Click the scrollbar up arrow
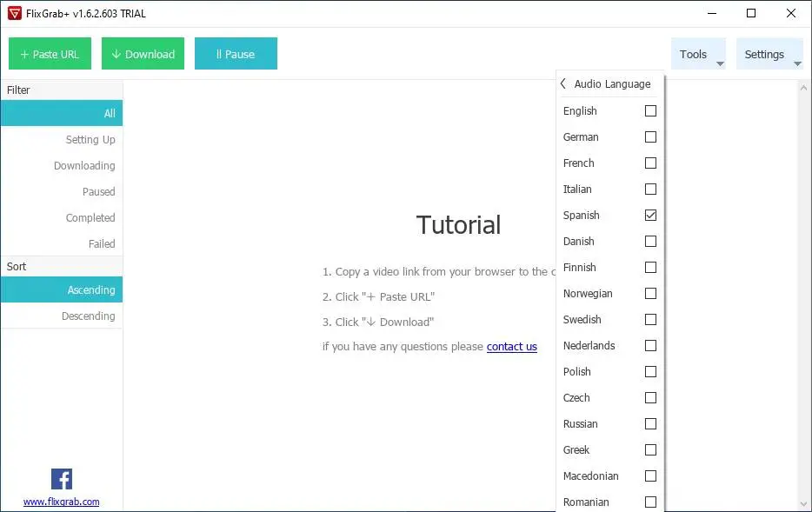This screenshot has width=812, height=512. [803, 88]
